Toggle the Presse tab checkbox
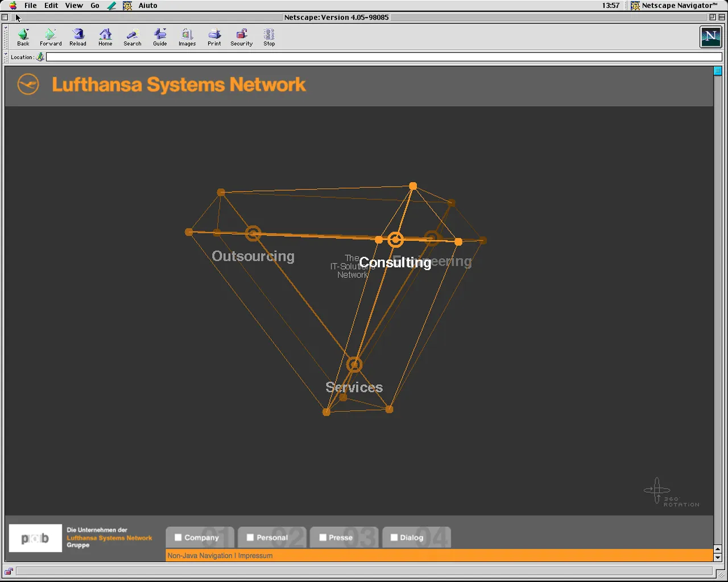 pyautogui.click(x=323, y=537)
